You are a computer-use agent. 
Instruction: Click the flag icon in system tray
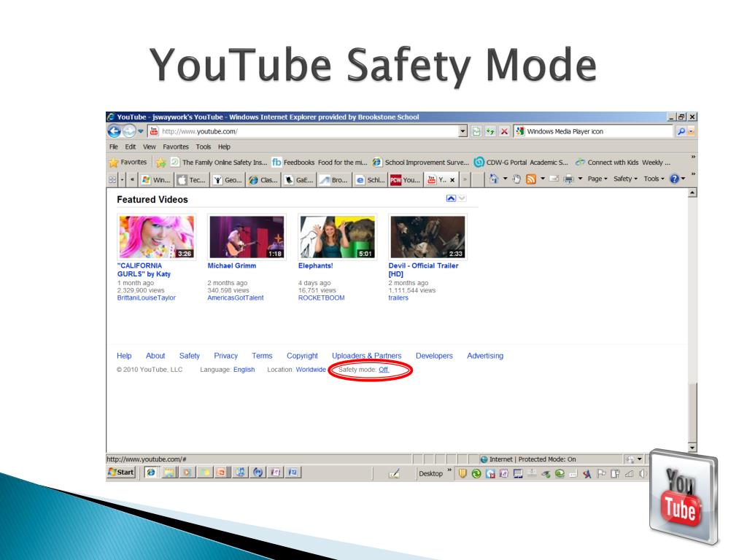[601, 473]
